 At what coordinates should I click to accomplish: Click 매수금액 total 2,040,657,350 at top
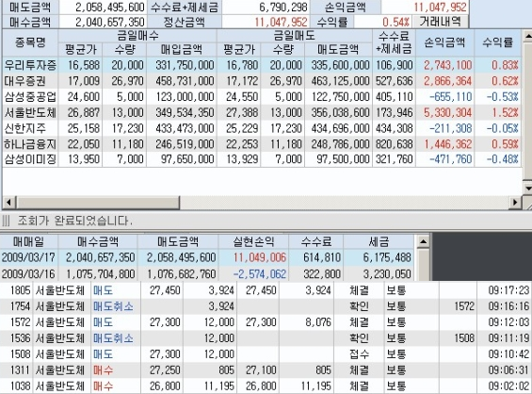110,22
